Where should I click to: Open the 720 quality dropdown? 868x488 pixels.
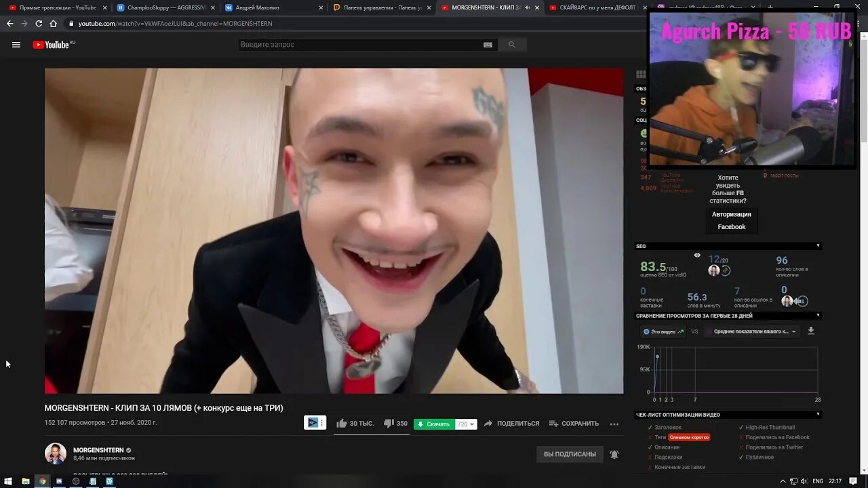467,424
